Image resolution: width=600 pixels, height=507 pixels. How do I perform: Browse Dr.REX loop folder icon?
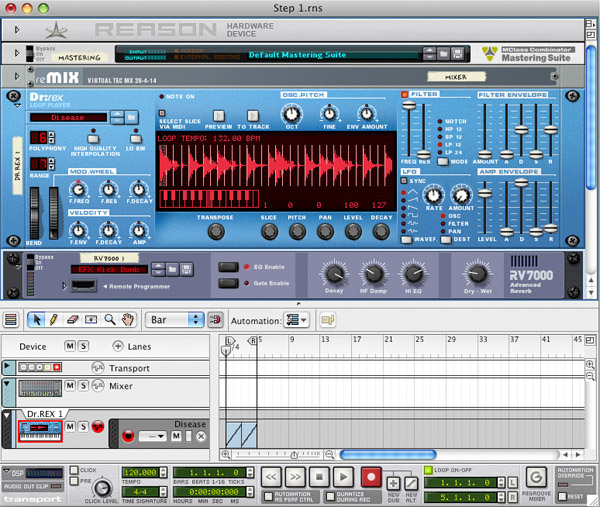pos(131,117)
